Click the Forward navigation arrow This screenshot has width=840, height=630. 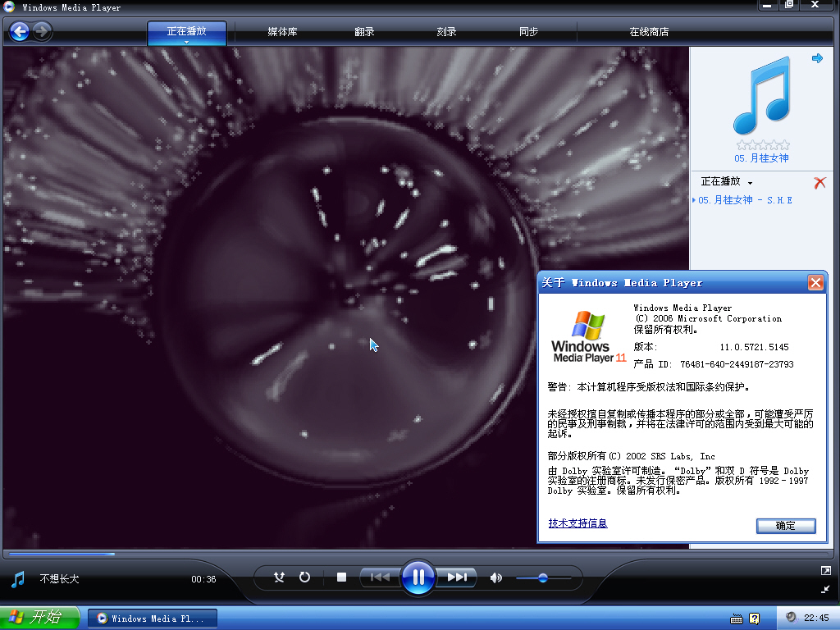click(x=43, y=32)
